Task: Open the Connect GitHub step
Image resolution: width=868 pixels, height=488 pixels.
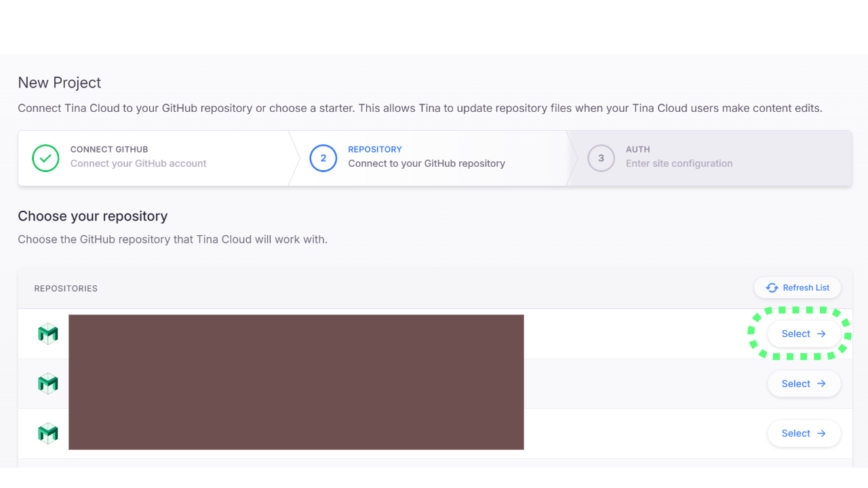Action: 156,158
